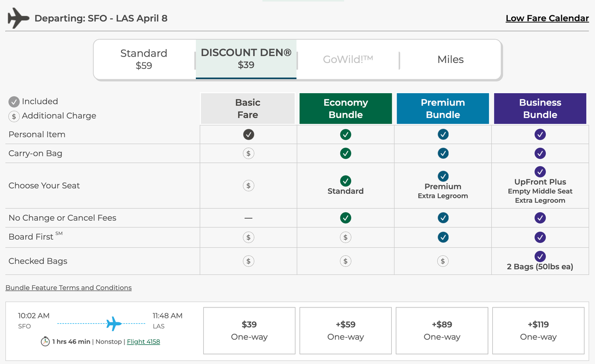This screenshot has height=364, width=595.
Task: Click Carry-on Bag checkmark under Economy Bundle
Action: click(345, 153)
